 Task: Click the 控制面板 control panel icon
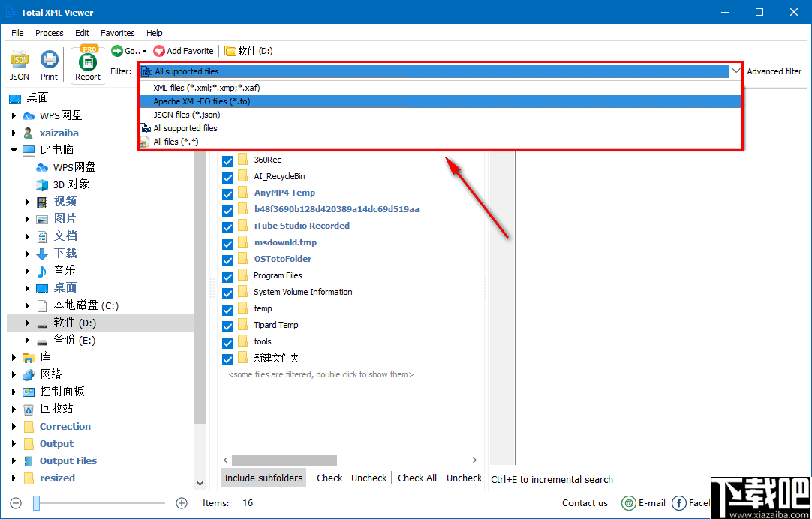pyautogui.click(x=29, y=391)
